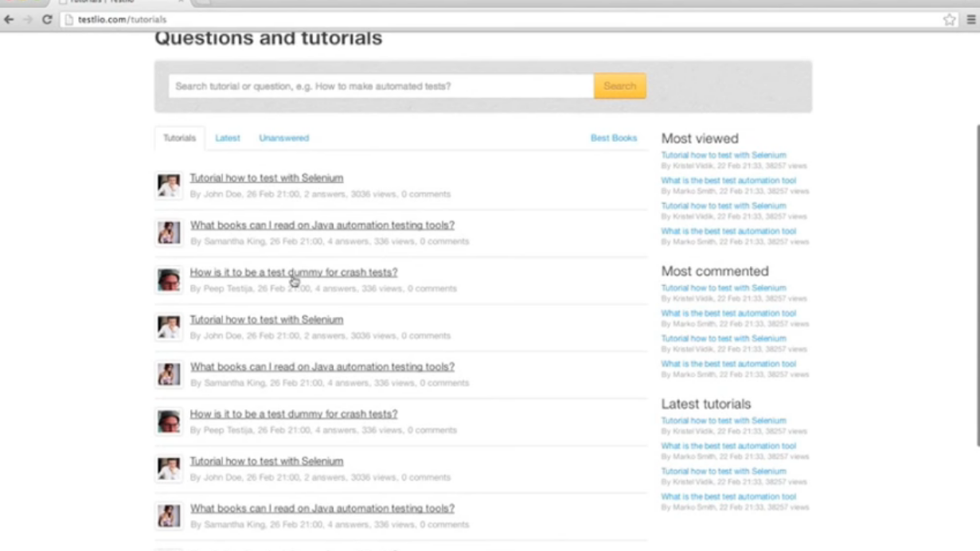980x551 pixels.
Task: Click Peep Testija's avatar on the third list row
Action: point(169,280)
